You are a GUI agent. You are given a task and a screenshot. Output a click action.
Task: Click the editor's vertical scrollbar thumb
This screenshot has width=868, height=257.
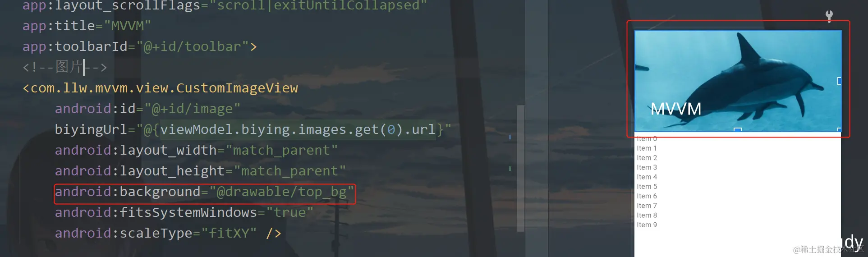coord(521,169)
